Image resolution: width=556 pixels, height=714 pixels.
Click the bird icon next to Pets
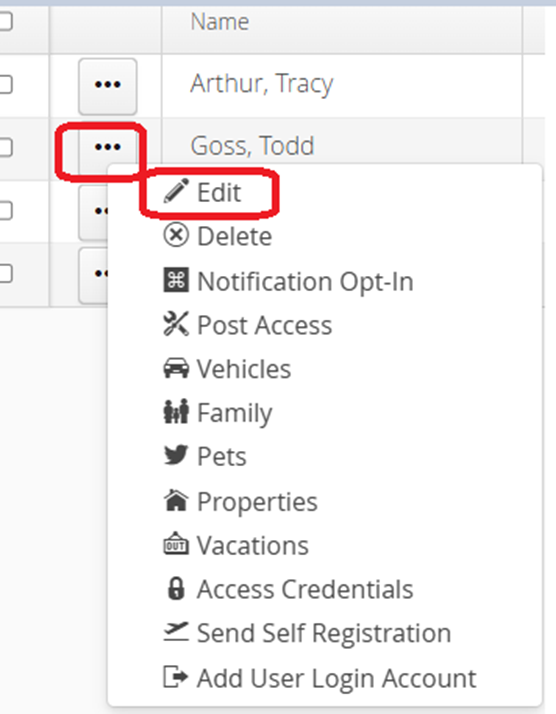(176, 455)
